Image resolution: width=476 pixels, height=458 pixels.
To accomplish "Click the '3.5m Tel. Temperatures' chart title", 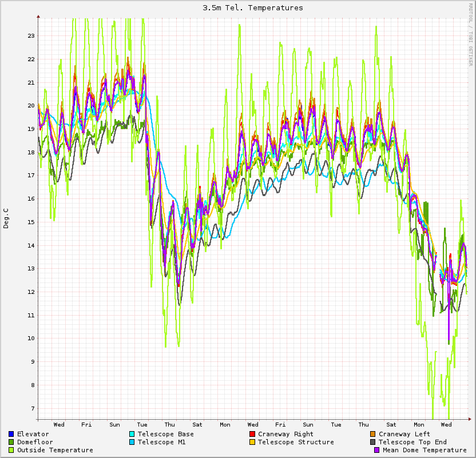I will 253,8.
